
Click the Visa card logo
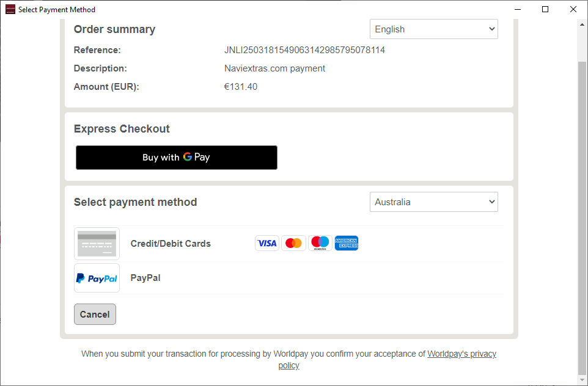coord(267,243)
